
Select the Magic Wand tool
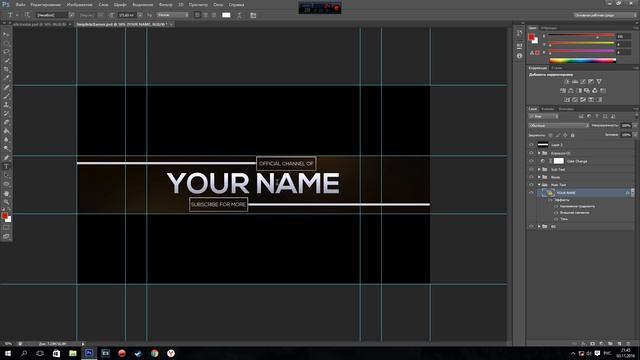pos(6,61)
